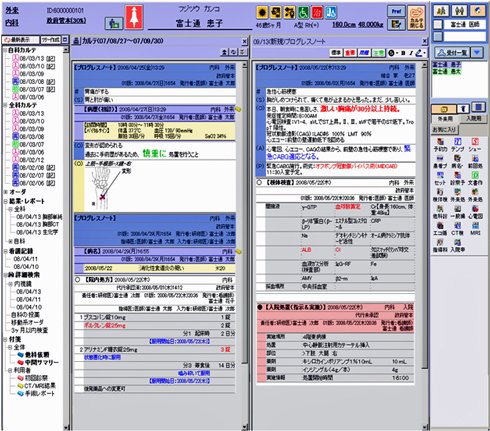Select the 08/04/13 胸部CT report entry
Viewport: 490px width, 431px height.
click(x=37, y=224)
